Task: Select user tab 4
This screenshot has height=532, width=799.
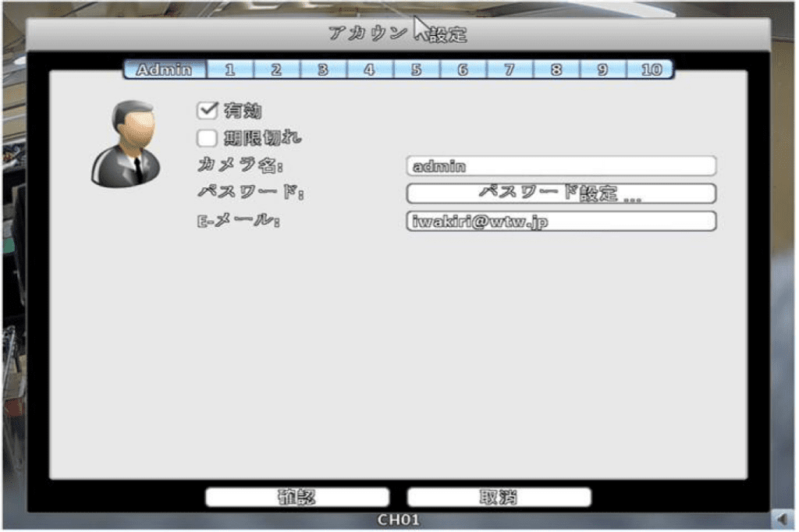Action: click(x=369, y=69)
